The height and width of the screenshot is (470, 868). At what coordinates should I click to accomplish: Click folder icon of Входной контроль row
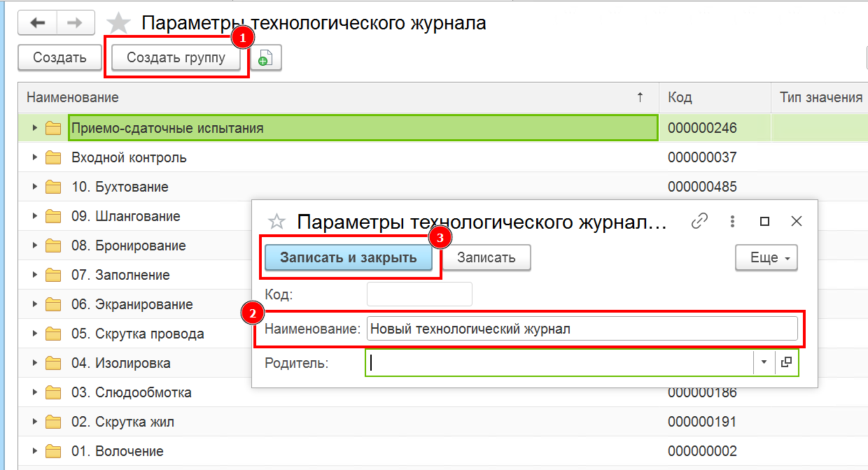pos(54,157)
